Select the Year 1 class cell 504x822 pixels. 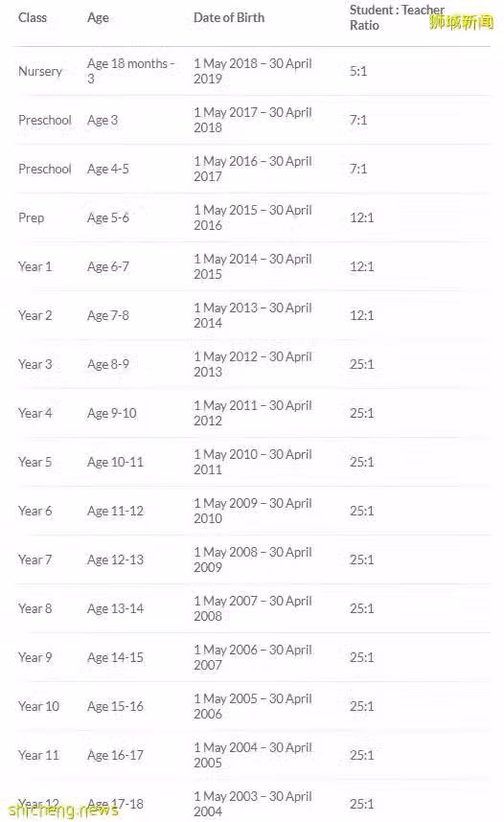(35, 267)
